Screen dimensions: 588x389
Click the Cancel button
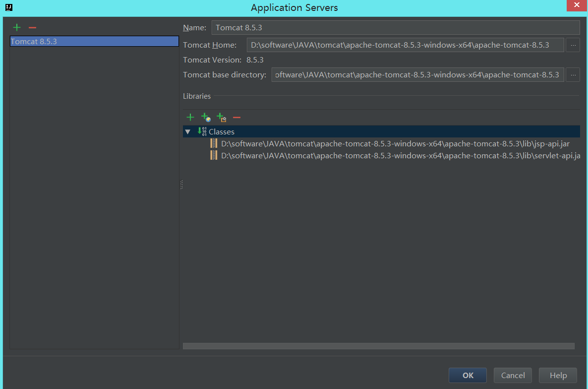(513, 375)
